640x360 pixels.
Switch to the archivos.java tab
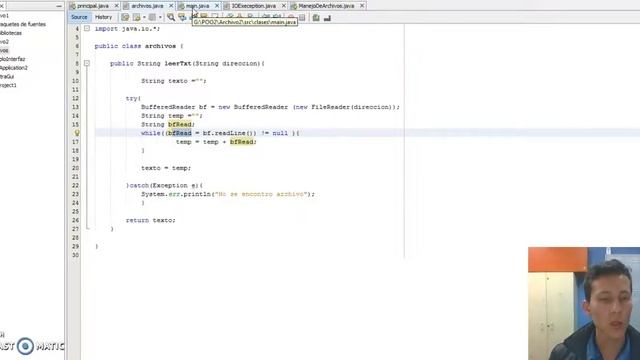147,6
